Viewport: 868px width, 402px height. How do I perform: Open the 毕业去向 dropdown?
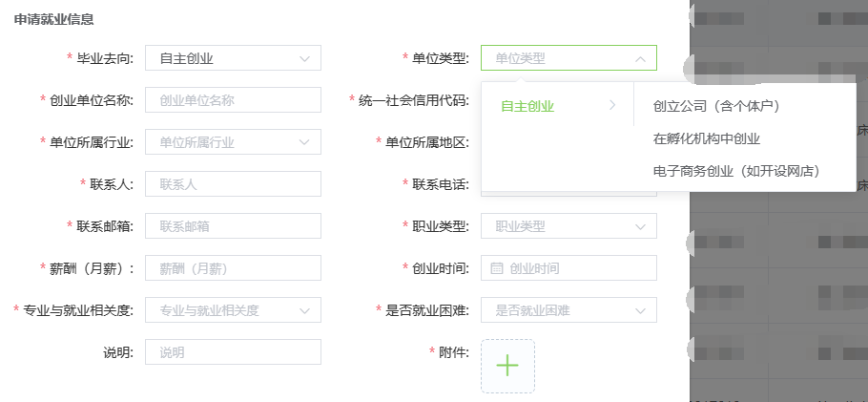(233, 58)
